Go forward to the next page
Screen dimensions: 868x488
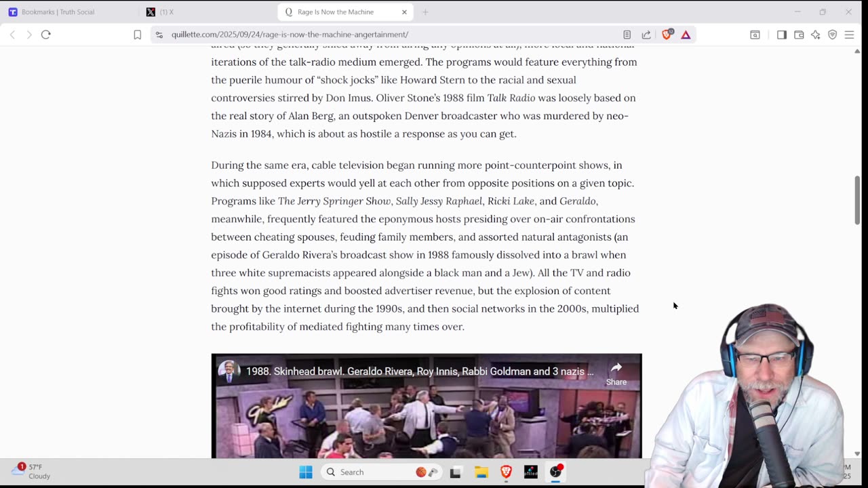(x=29, y=35)
